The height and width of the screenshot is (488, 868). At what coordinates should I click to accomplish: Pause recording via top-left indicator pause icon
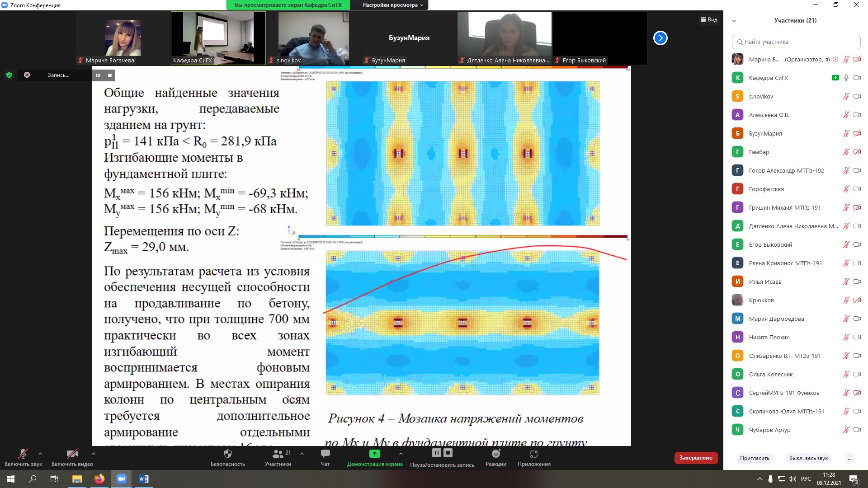(98, 75)
